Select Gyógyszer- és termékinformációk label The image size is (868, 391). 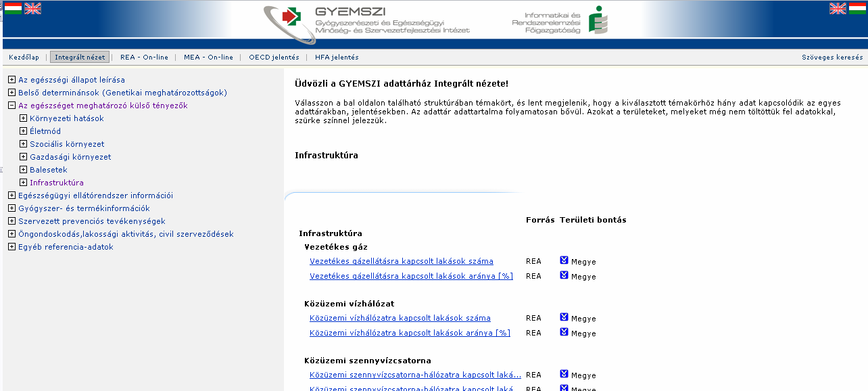(84, 208)
